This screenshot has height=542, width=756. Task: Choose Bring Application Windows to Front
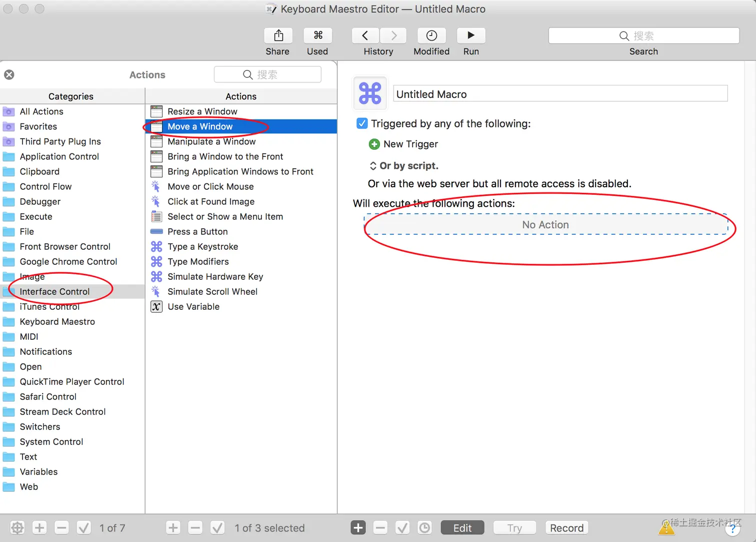point(241,171)
